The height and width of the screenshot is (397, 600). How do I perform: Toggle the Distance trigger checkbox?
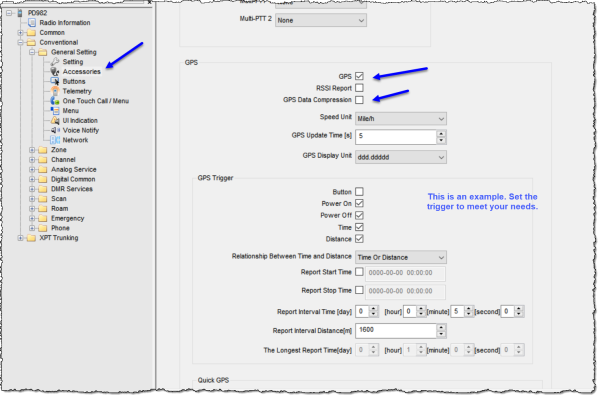(359, 239)
